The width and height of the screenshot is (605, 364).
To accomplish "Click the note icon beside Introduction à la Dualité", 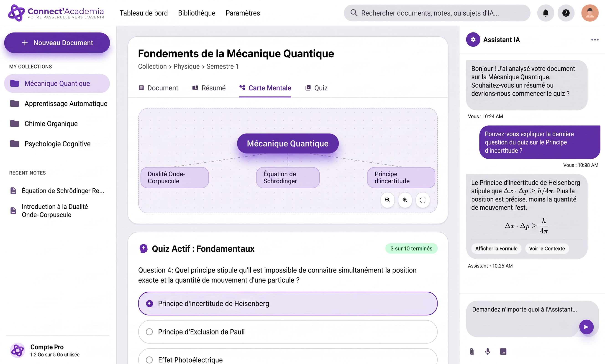I will tap(13, 211).
